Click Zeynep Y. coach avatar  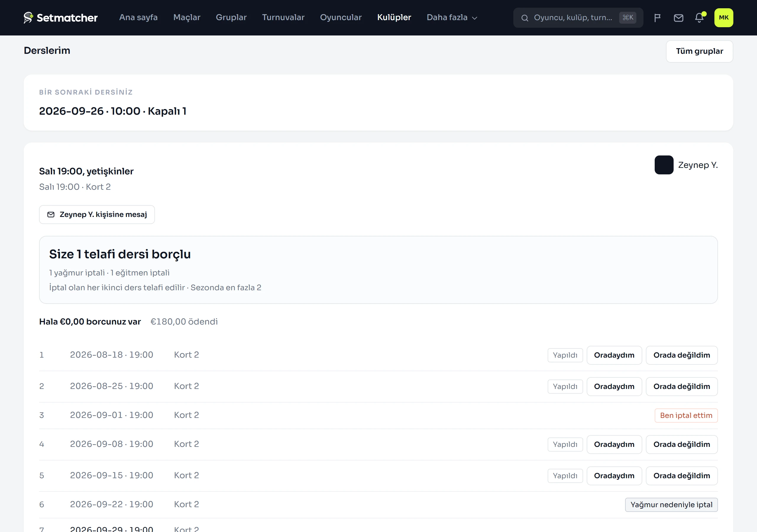point(664,165)
